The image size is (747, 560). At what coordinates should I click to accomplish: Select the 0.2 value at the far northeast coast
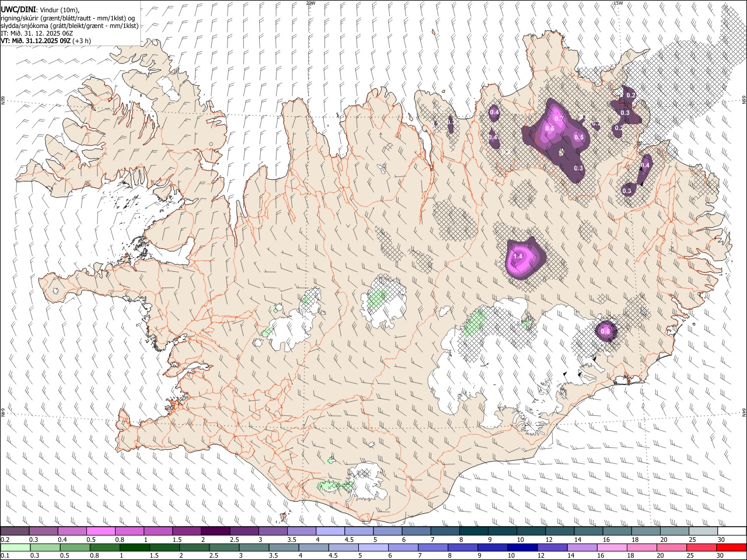[631, 95]
